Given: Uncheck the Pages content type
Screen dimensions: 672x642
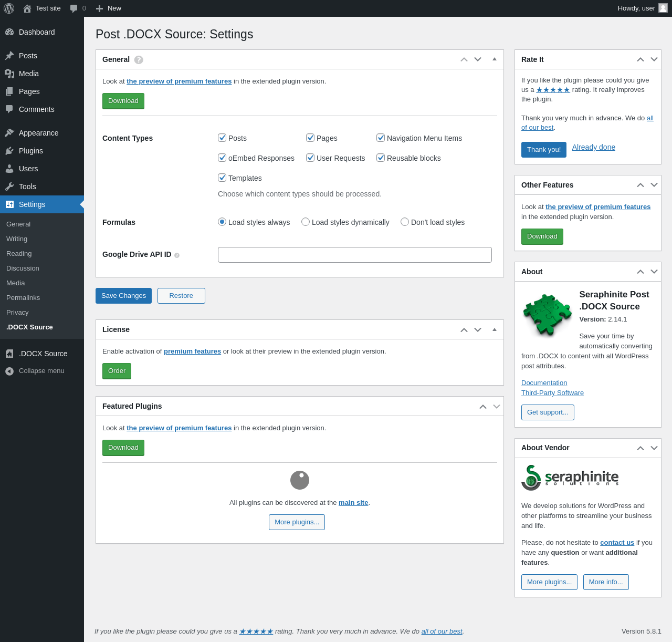Looking at the screenshot, I should (x=310, y=138).
